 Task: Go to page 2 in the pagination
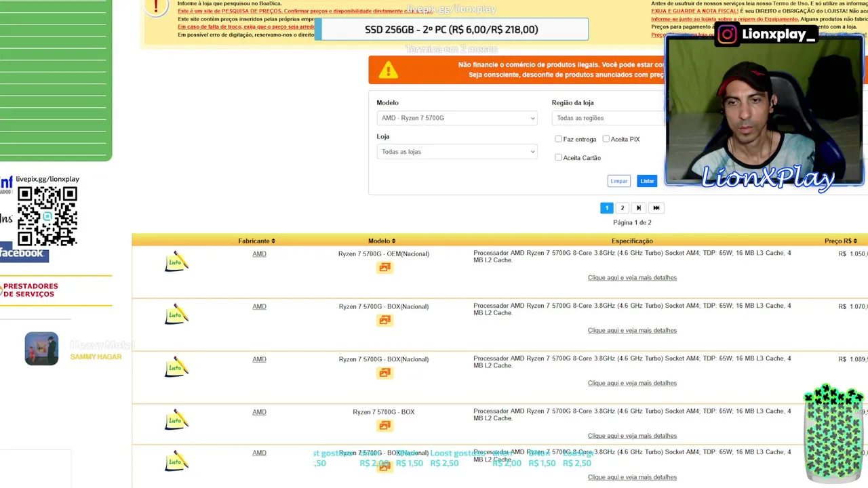point(622,208)
